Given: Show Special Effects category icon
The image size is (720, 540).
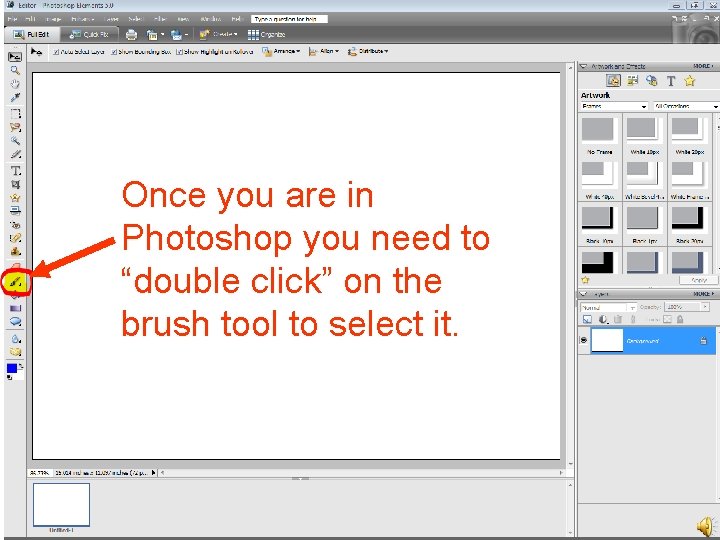Looking at the screenshot, I should 652,81.
